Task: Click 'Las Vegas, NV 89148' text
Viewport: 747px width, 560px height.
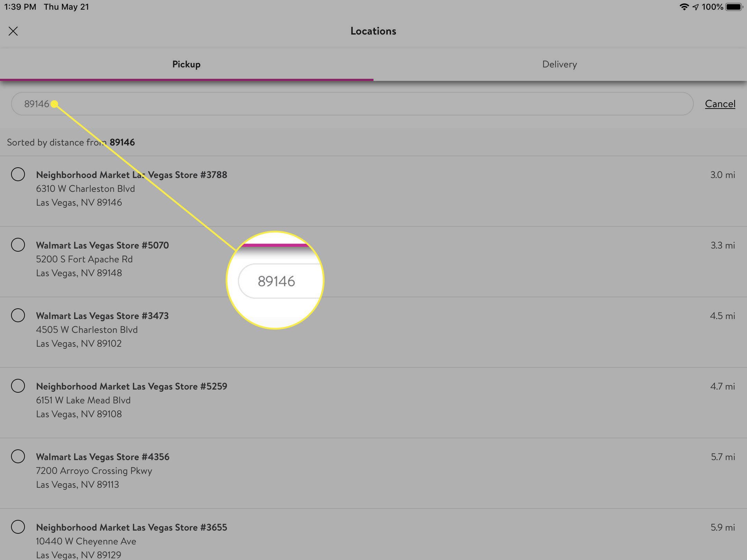Action: (79, 273)
